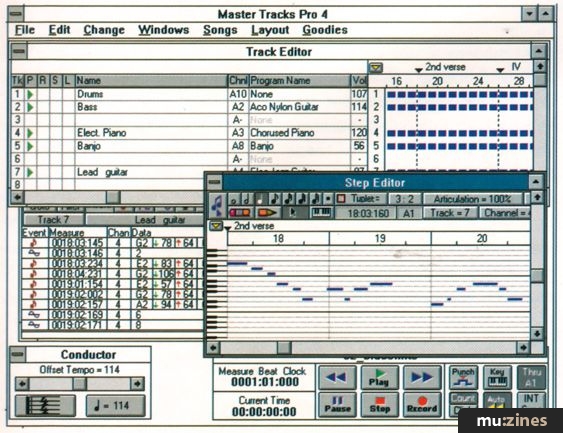563x433 pixels.
Task: Click the large blue note icon in Step Editor
Action: (x=217, y=206)
